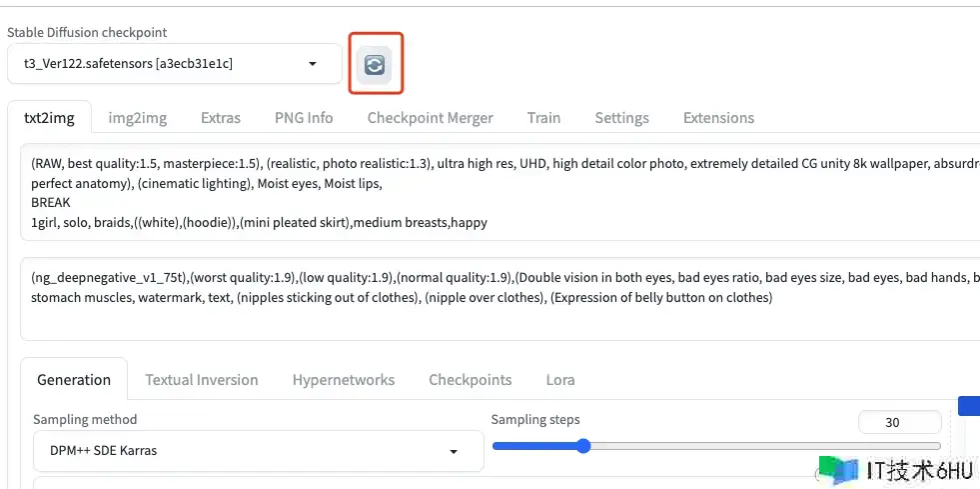Image resolution: width=980 pixels, height=489 pixels.
Task: Select the Train tab
Action: click(x=543, y=118)
